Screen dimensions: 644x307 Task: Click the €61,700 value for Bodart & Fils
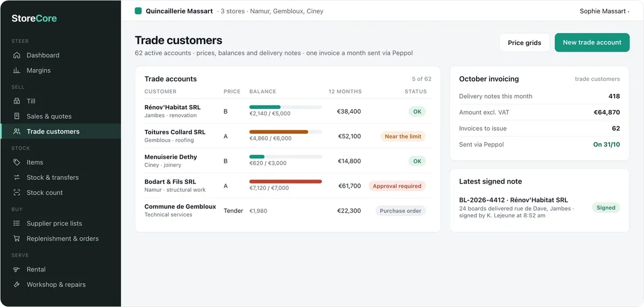point(349,186)
